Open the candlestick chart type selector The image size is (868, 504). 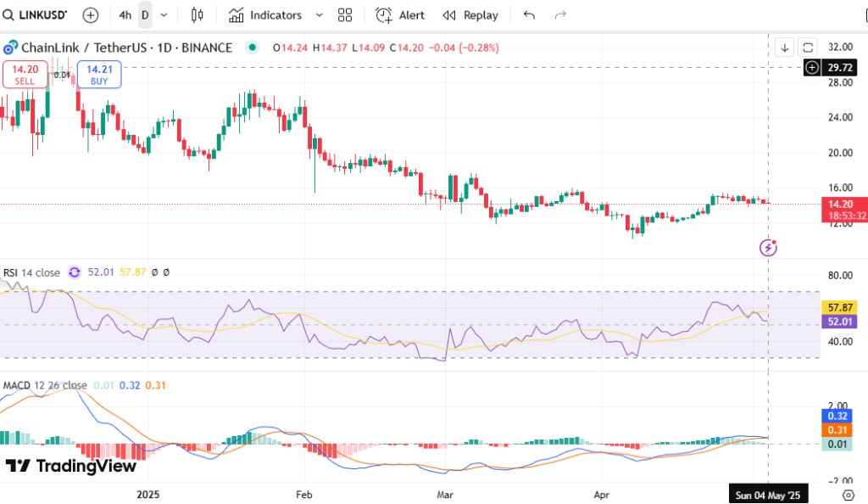tap(197, 15)
